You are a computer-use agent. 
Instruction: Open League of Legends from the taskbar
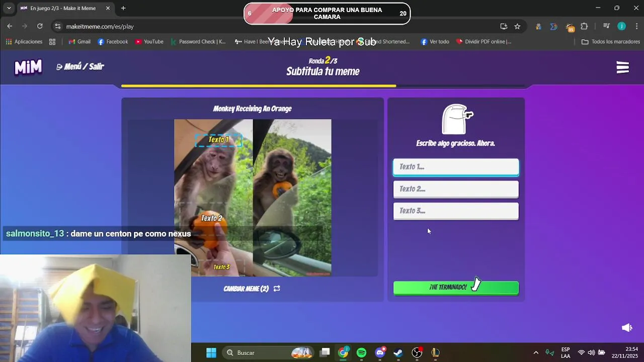point(435,352)
